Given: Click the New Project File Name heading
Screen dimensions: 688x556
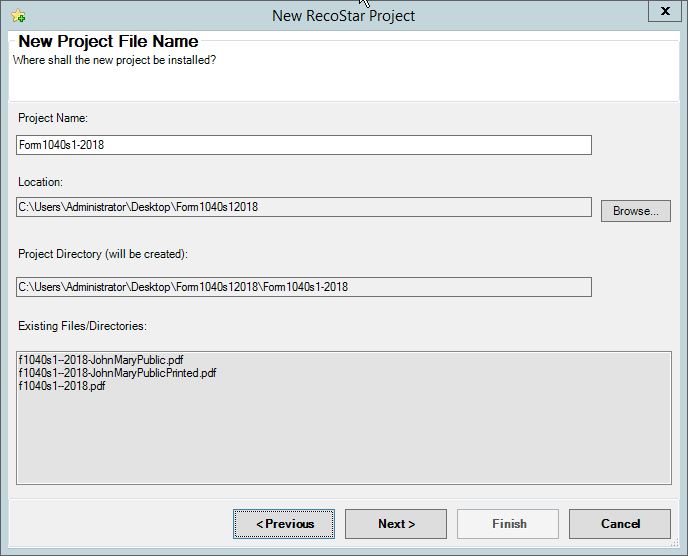Looking at the screenshot, I should [x=108, y=41].
